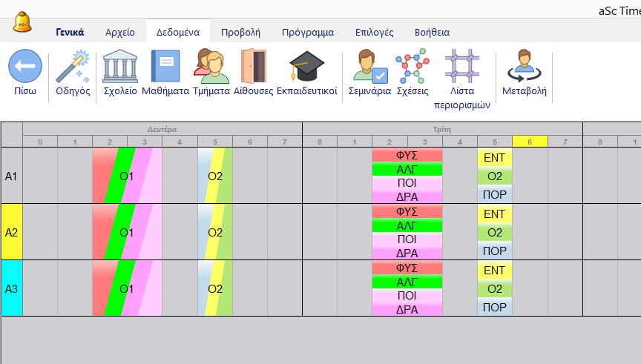Open Σεμινάρια seminars icon
Screen dimensions: 641x364
tap(371, 67)
